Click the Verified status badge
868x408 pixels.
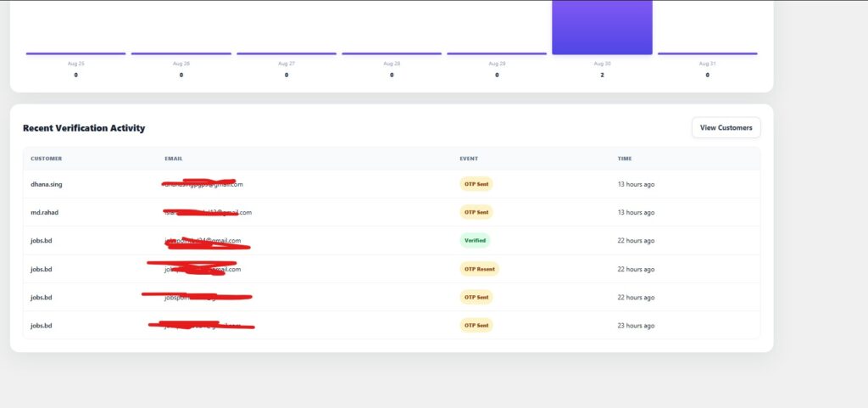(475, 240)
